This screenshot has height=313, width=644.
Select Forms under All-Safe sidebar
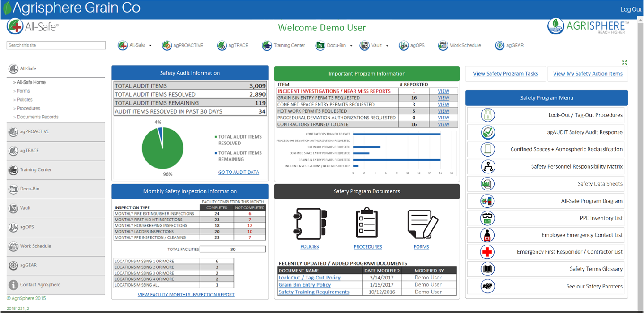(23, 91)
